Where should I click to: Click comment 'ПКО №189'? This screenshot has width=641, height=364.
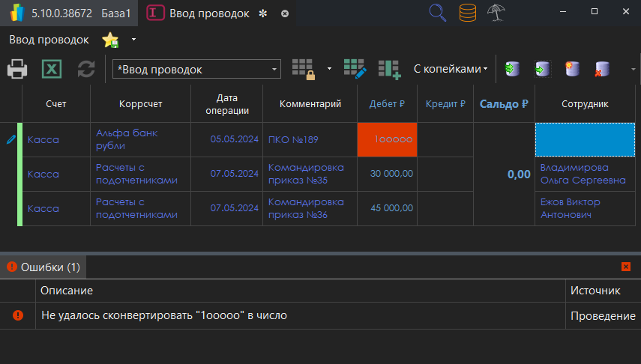point(310,140)
